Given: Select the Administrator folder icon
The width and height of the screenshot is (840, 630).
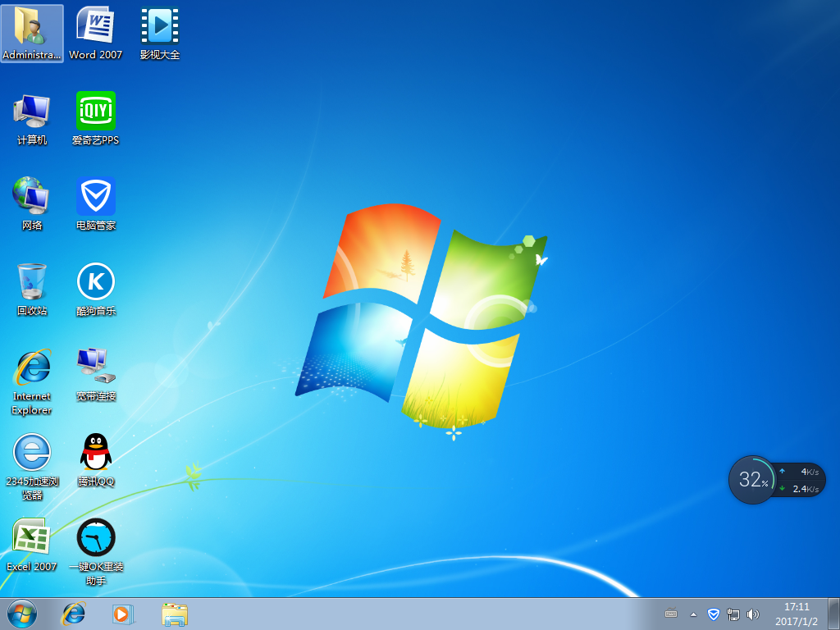Looking at the screenshot, I should 32,25.
